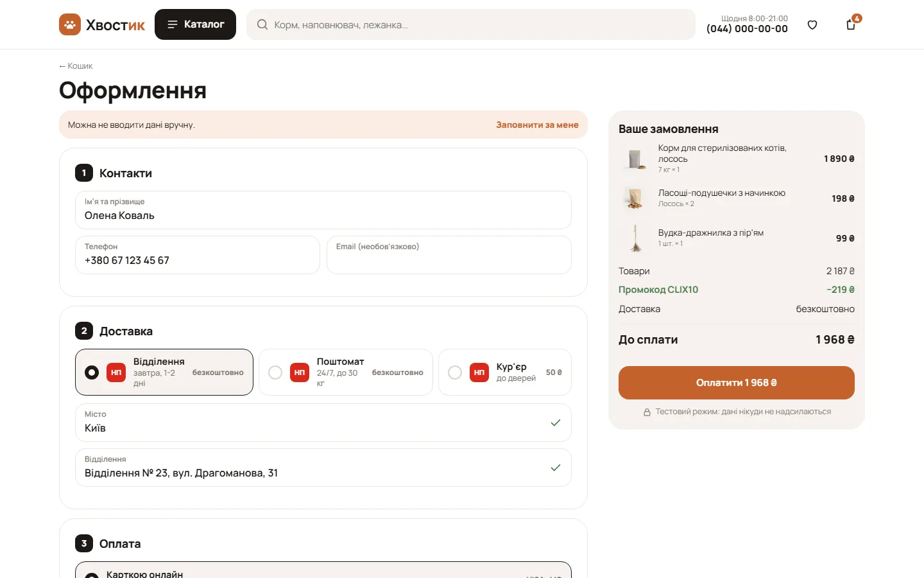
Task: Click the −219 ₴ discount value
Action: 841,290
